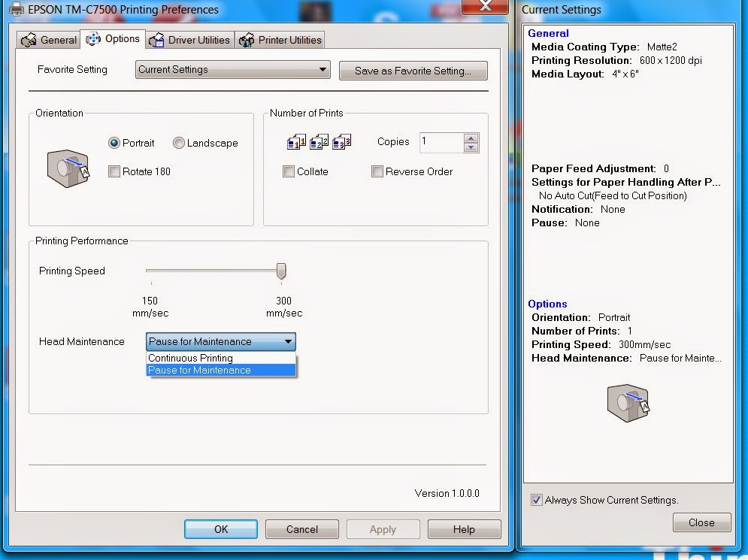
Task: Click the Driver Utilities tab icon
Action: click(156, 40)
